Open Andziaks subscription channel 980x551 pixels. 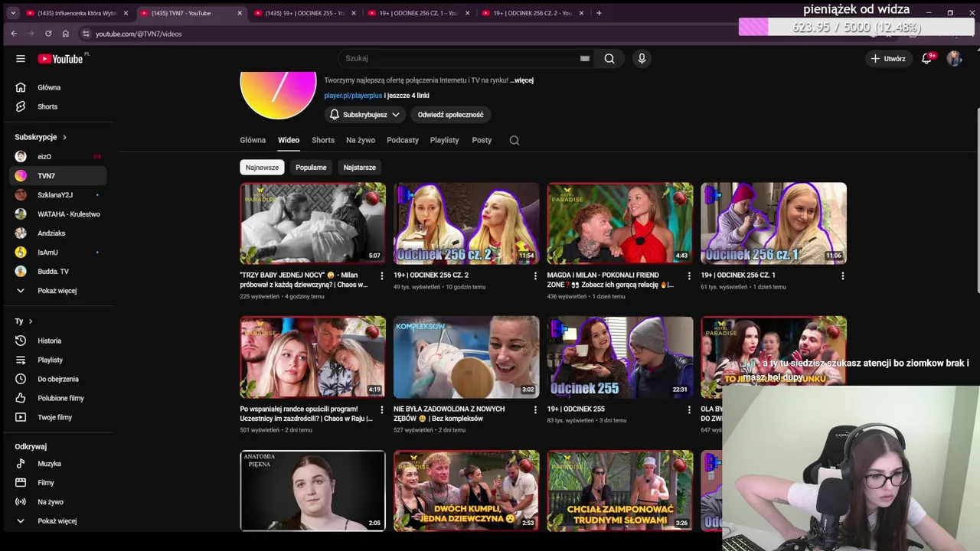(x=58, y=233)
